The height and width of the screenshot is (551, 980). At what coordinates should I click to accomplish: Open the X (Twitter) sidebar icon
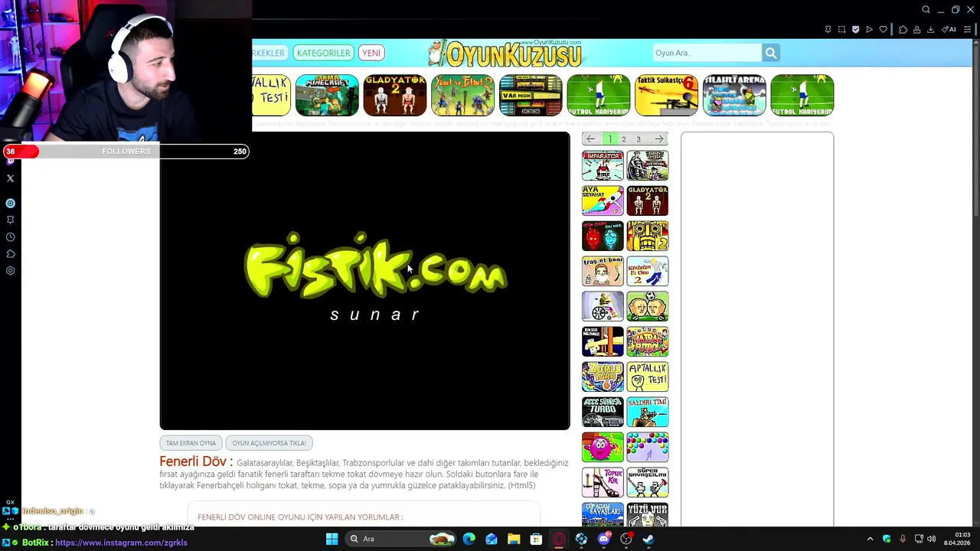click(x=10, y=178)
